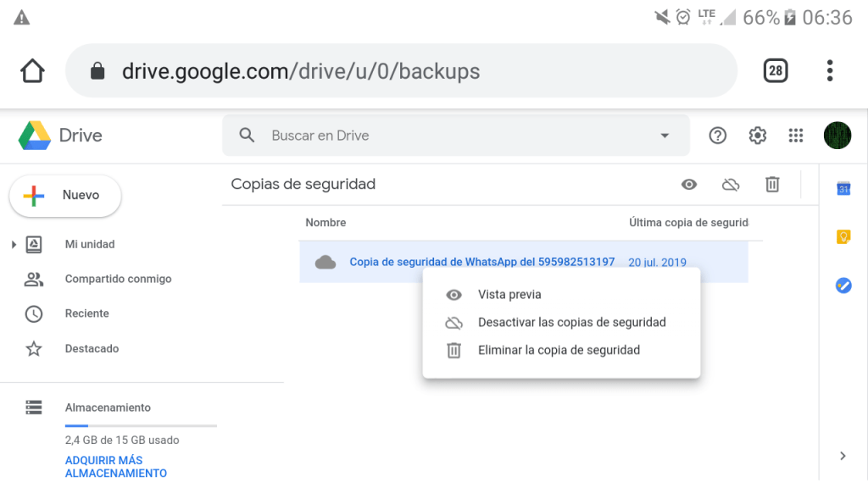Expand the Mi unidad tree arrow
The width and height of the screenshot is (868, 488).
click(x=12, y=244)
